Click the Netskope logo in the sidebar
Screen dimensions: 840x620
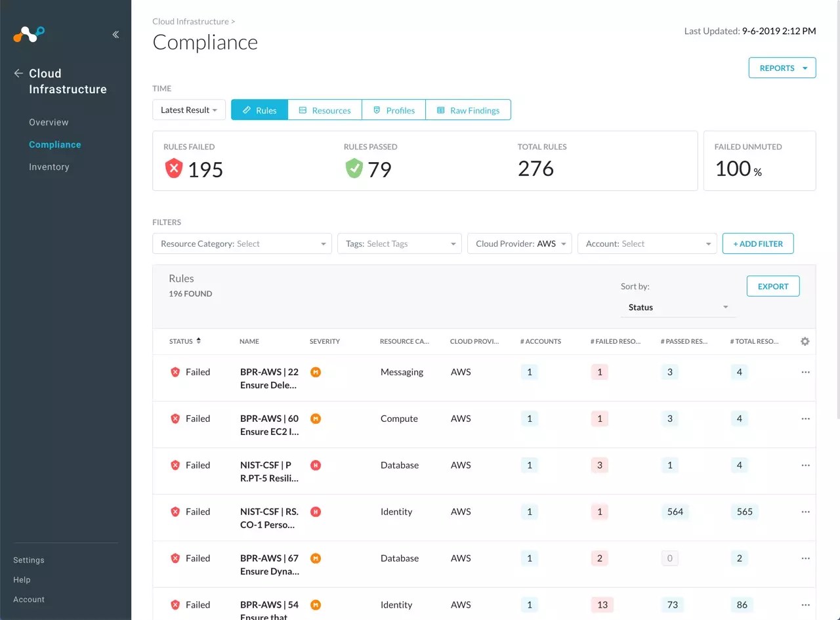click(x=29, y=34)
